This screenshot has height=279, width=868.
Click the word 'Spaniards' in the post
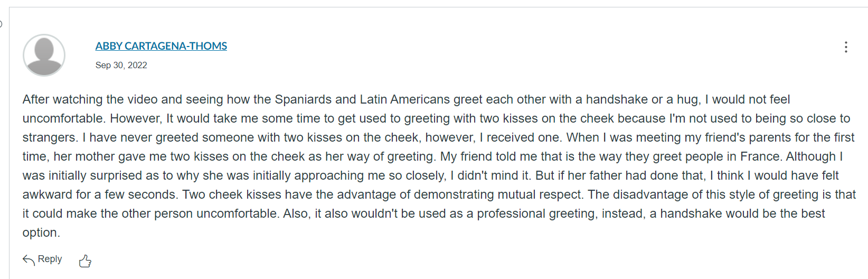pos(303,100)
